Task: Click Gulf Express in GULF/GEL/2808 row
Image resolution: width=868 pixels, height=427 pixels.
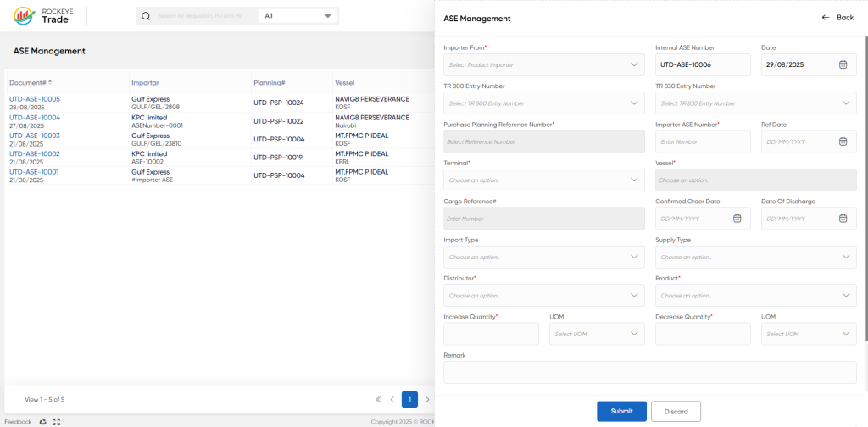Action: tap(150, 99)
